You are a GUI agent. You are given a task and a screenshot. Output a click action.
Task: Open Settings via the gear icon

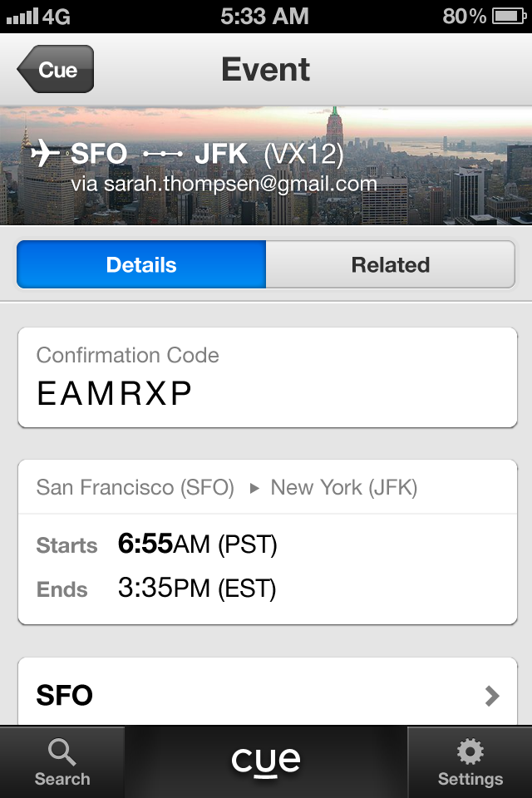pyautogui.click(x=470, y=752)
